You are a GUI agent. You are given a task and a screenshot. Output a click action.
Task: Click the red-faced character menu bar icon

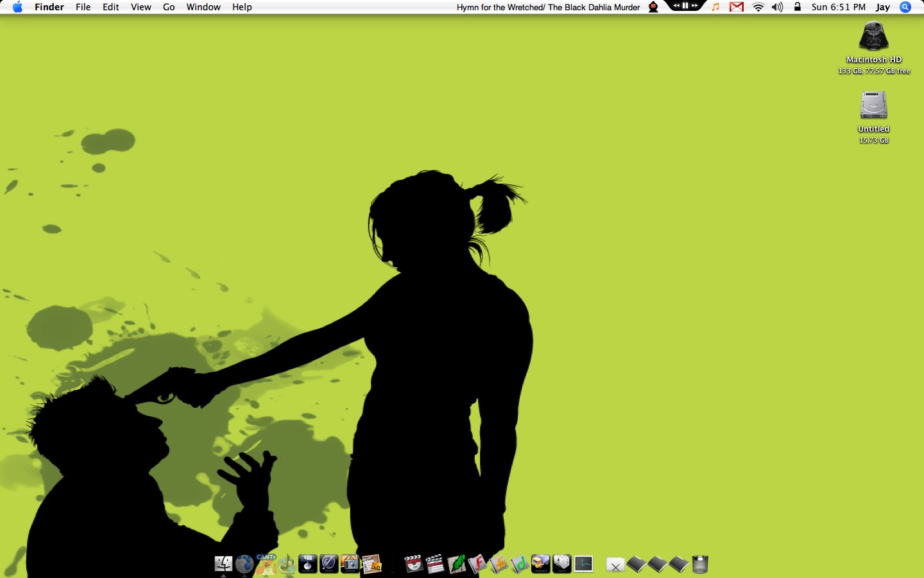pyautogui.click(x=653, y=7)
